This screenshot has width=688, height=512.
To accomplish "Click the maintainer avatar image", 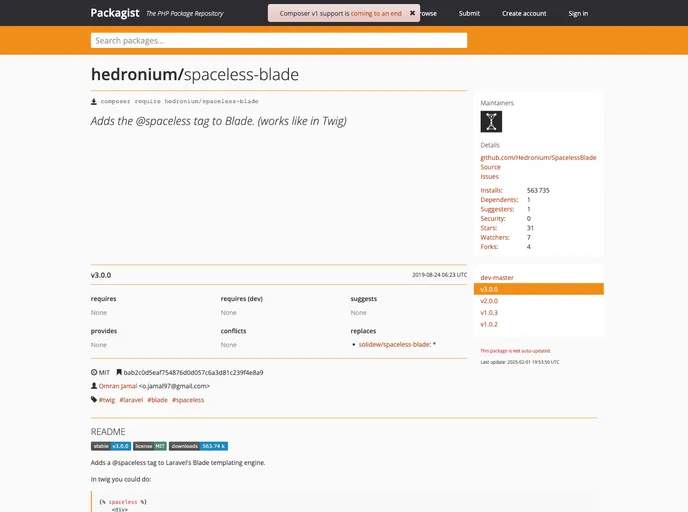I will pos(491,122).
